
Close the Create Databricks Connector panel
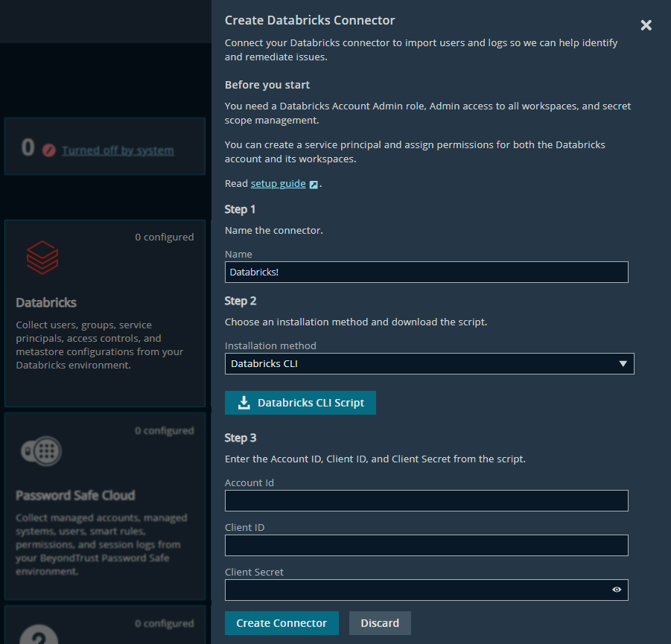[646, 25]
